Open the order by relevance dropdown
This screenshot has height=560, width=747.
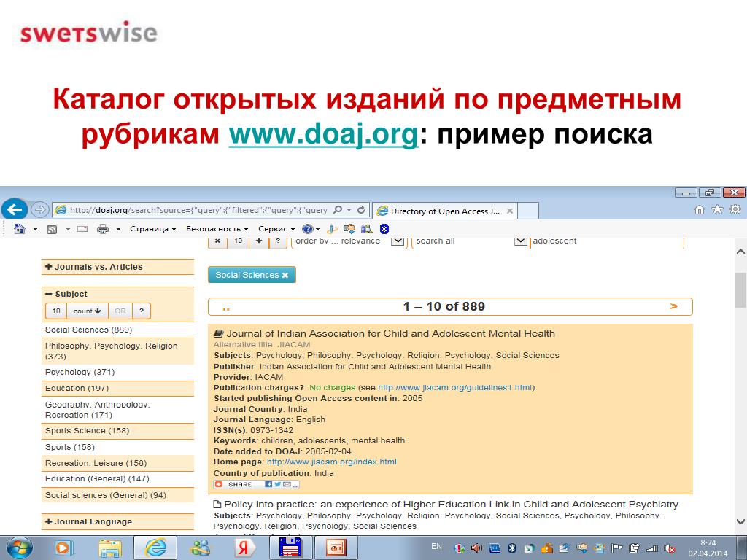coord(348,241)
